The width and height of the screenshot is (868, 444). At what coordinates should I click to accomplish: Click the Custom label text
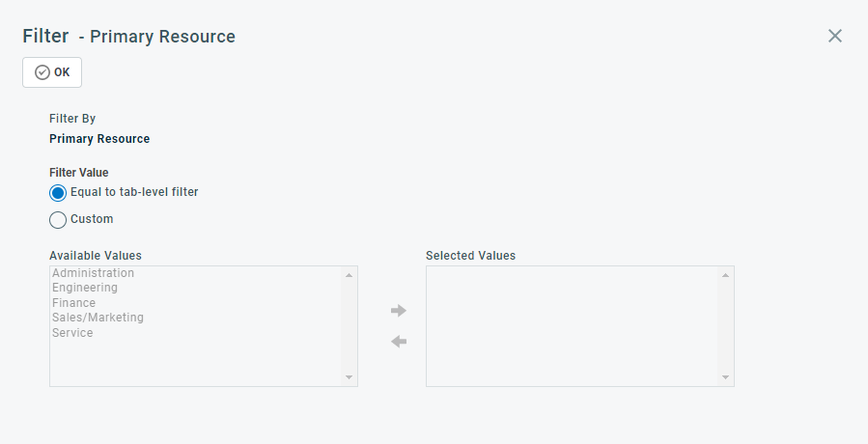point(92,220)
